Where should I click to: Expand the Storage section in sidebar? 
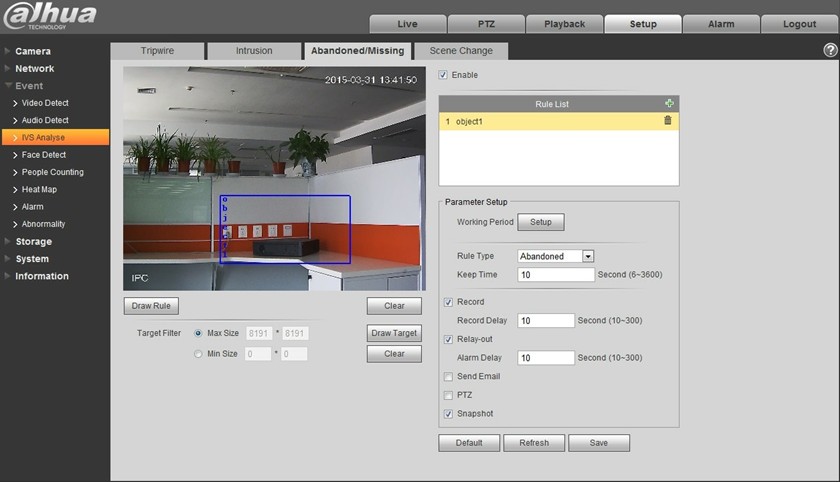click(x=33, y=242)
